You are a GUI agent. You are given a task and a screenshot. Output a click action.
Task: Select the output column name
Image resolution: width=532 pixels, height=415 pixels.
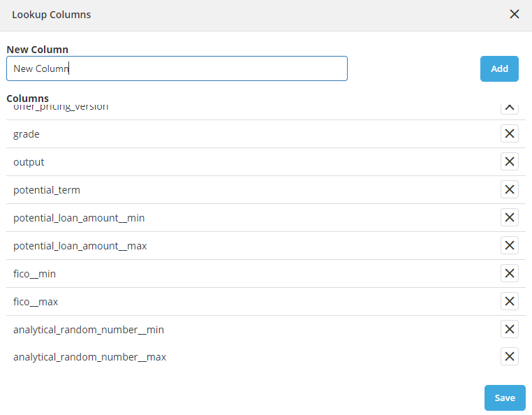pyautogui.click(x=29, y=162)
